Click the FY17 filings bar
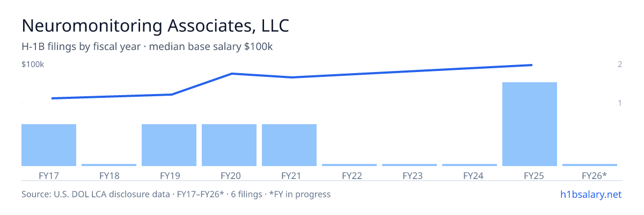 (49, 145)
